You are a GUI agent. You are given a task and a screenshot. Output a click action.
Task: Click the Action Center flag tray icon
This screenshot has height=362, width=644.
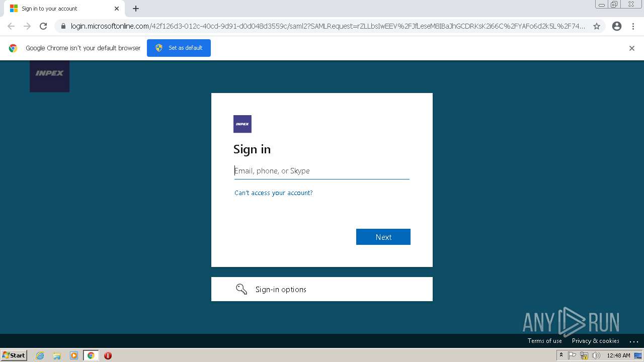[x=572, y=355]
